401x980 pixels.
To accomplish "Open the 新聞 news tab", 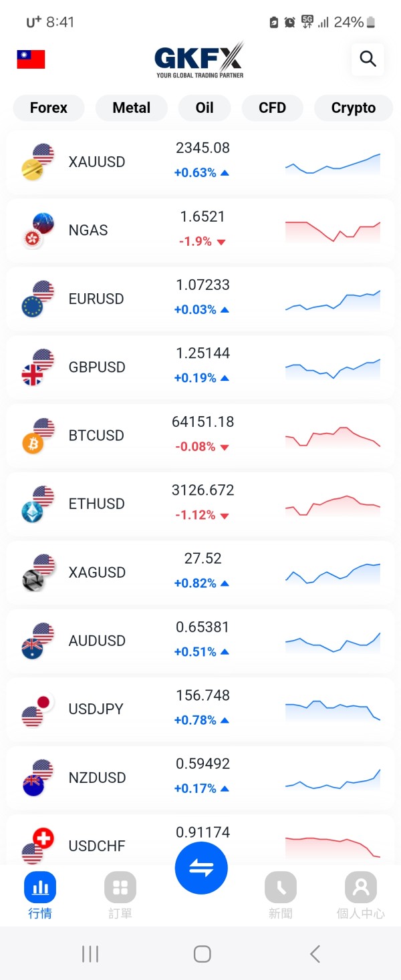I will tap(281, 896).
